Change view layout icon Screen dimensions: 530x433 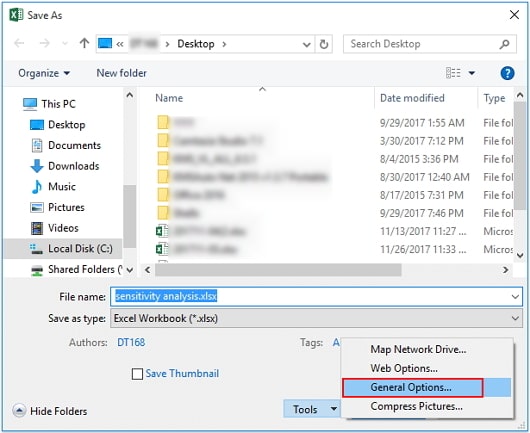click(453, 73)
